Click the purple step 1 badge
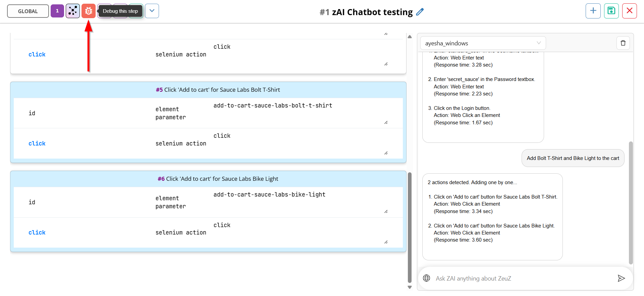Viewport: 644px width, 296px height. [57, 11]
